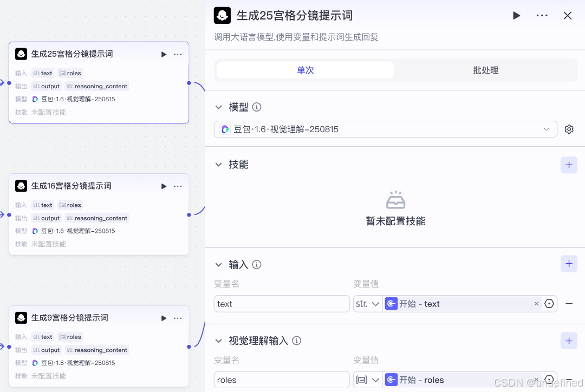The image size is (585, 392).
Task: Show the info tooltip next to 视觉理解输入
Action: (297, 341)
